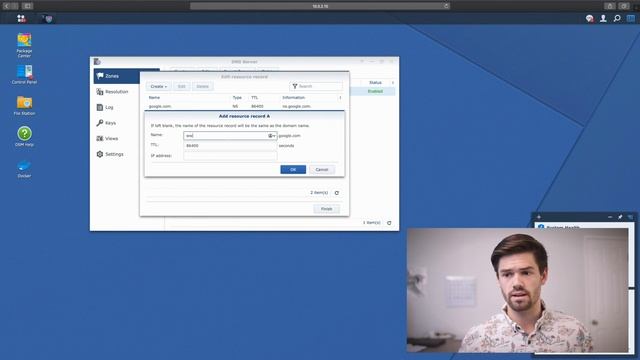Open the Create dropdown menu
Viewport: 640px width, 360px height.
pos(158,87)
